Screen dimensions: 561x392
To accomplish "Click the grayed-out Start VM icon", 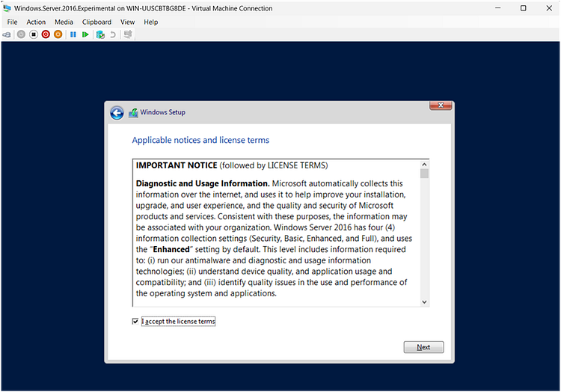I will pyautogui.click(x=21, y=34).
